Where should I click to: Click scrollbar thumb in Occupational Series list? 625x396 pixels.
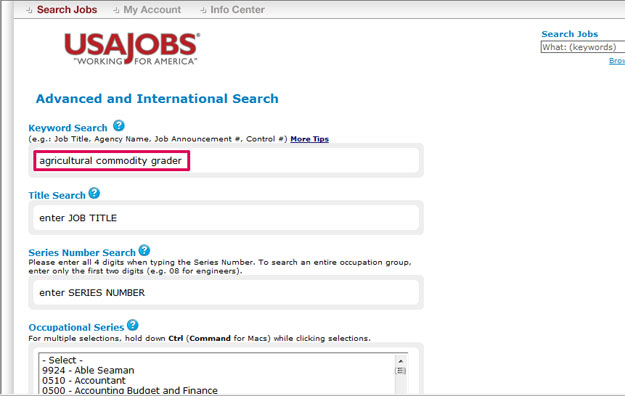click(401, 371)
